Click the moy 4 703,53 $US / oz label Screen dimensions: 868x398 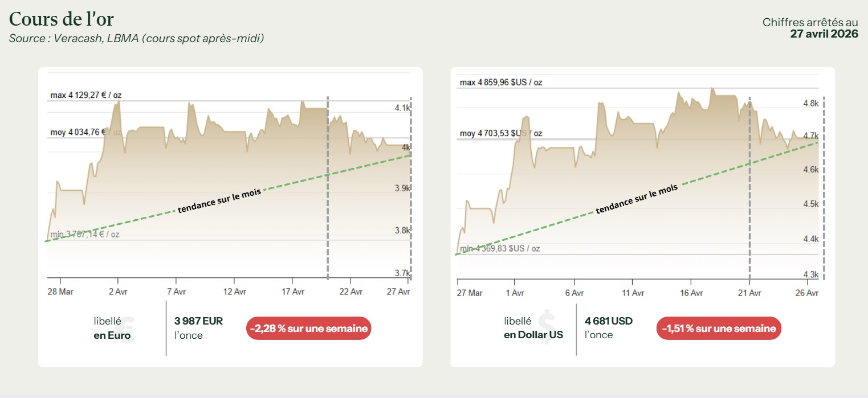(x=500, y=133)
